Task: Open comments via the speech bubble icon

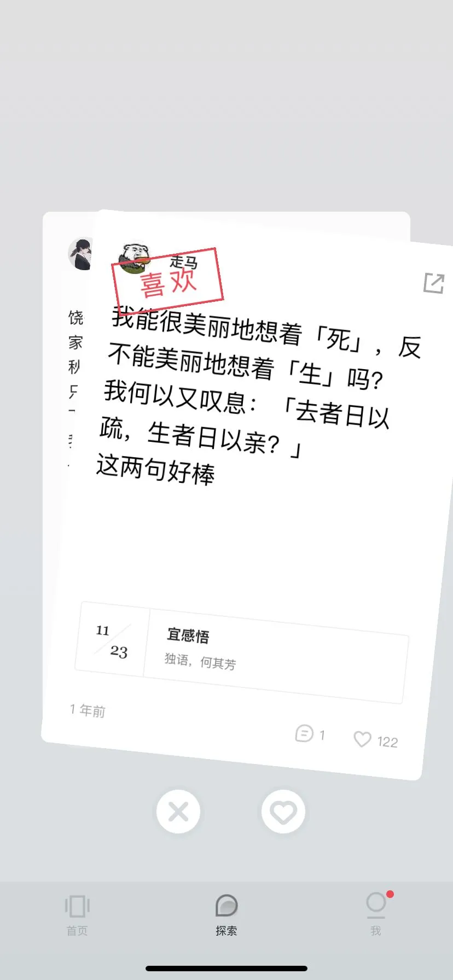Action: [304, 733]
